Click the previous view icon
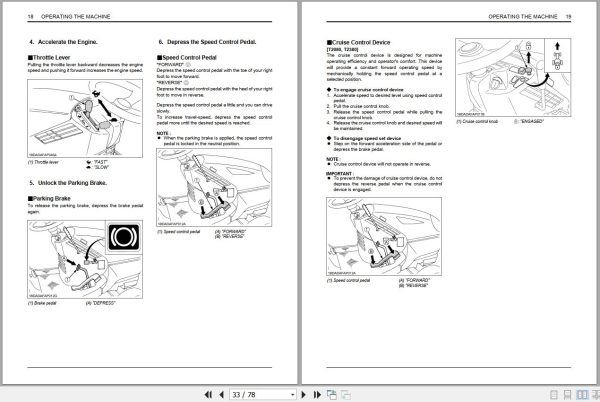The width and height of the screenshot is (600, 402). tap(332, 394)
